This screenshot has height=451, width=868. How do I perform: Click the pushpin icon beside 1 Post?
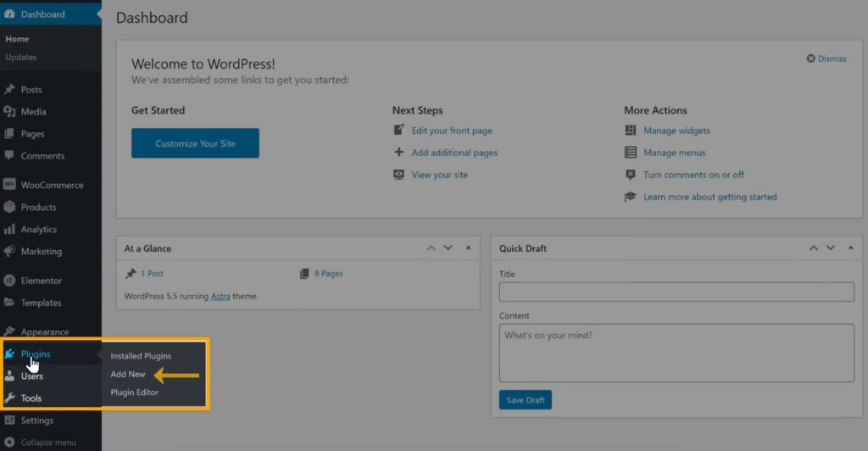coord(131,273)
